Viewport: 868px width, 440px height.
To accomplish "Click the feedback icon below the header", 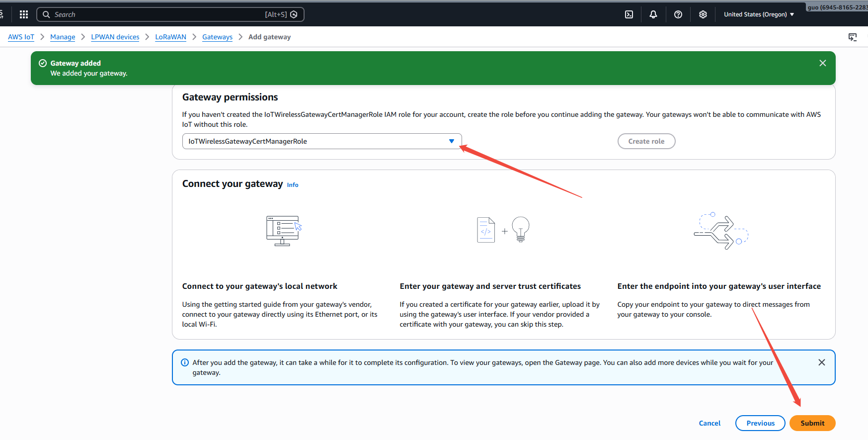I will pyautogui.click(x=853, y=37).
